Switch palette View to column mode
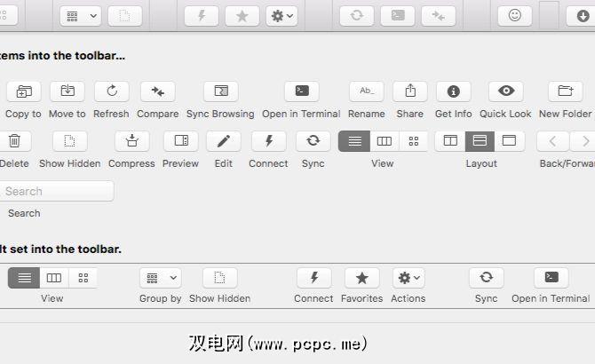Image resolution: width=595 pixels, height=364 pixels. [x=385, y=141]
